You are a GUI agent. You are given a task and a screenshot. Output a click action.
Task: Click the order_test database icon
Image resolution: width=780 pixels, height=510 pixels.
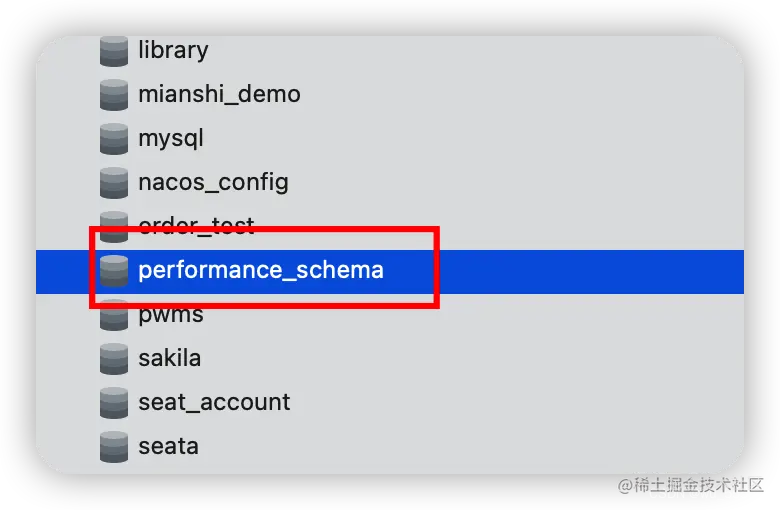click(x=114, y=227)
